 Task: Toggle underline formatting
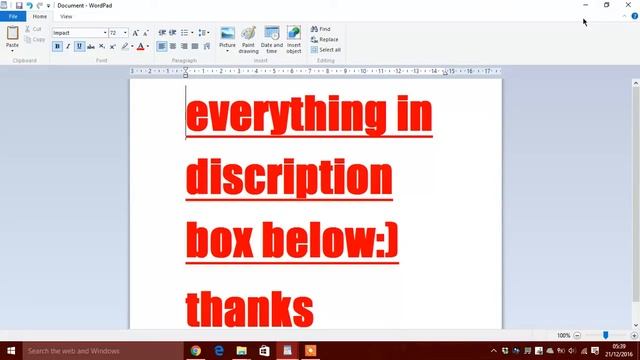pyautogui.click(x=79, y=47)
